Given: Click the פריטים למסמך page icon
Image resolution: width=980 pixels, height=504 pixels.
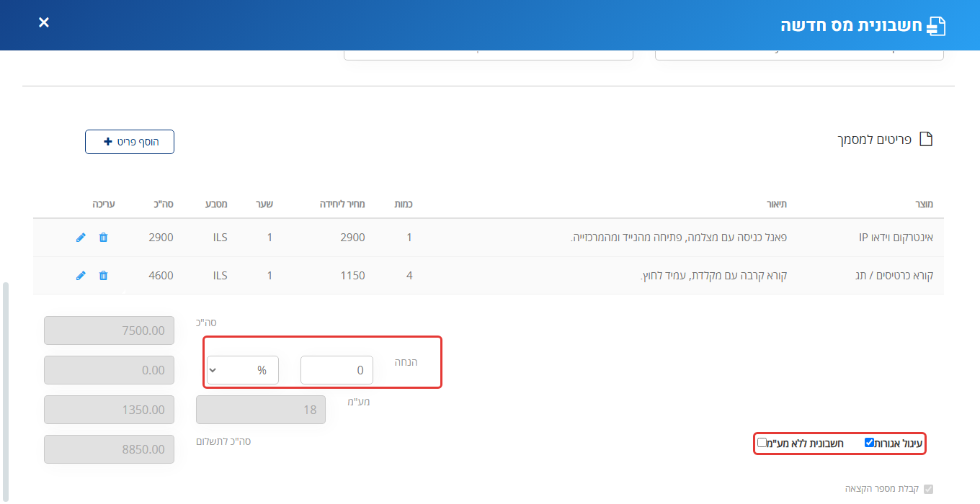Looking at the screenshot, I should pyautogui.click(x=925, y=139).
